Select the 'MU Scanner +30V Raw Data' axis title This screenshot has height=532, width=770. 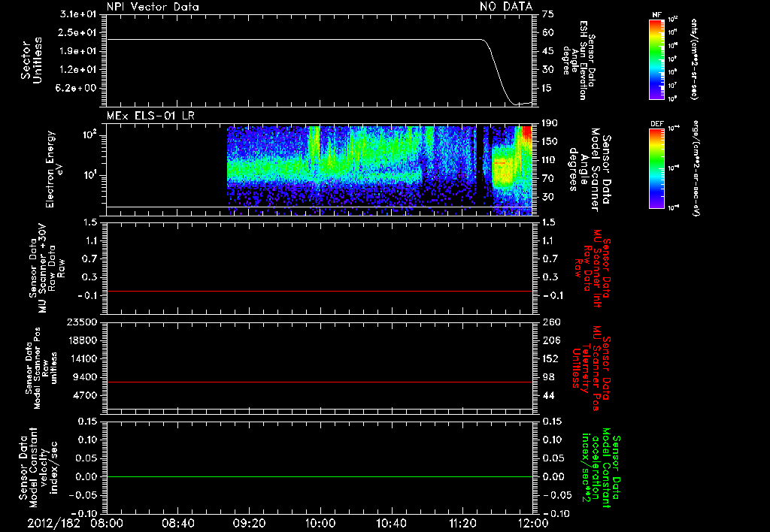47,268
